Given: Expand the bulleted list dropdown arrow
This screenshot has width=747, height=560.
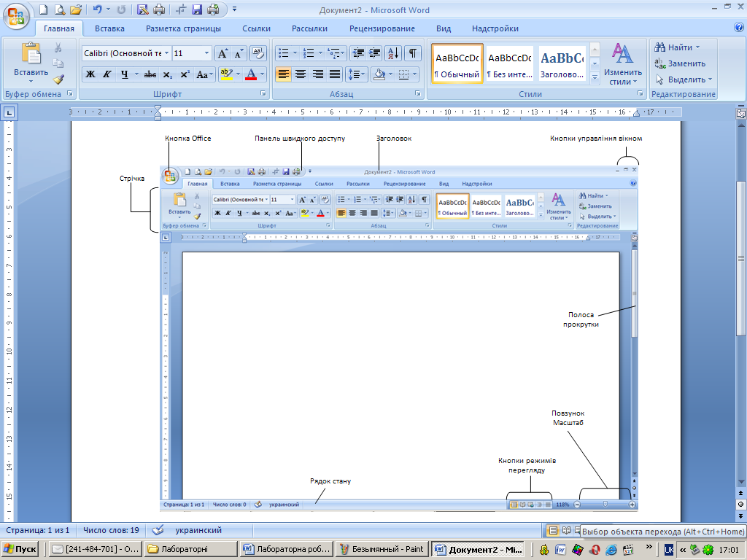Looking at the screenshot, I should click(295, 53).
